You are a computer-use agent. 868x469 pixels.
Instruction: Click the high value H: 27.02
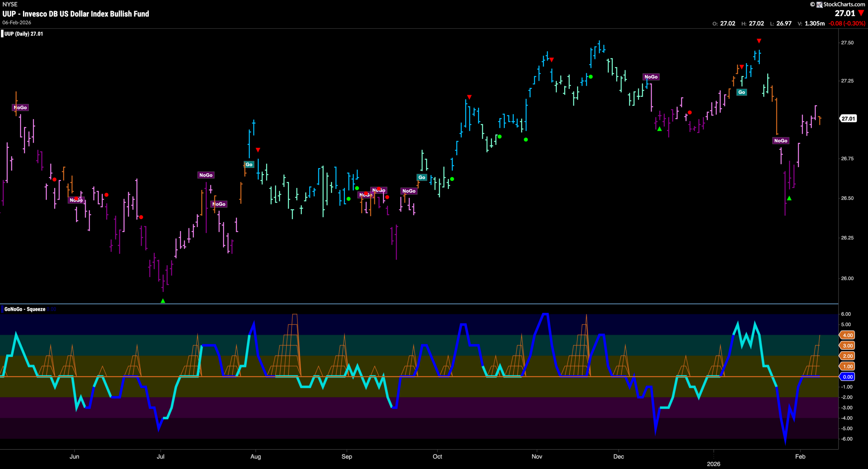click(753, 23)
